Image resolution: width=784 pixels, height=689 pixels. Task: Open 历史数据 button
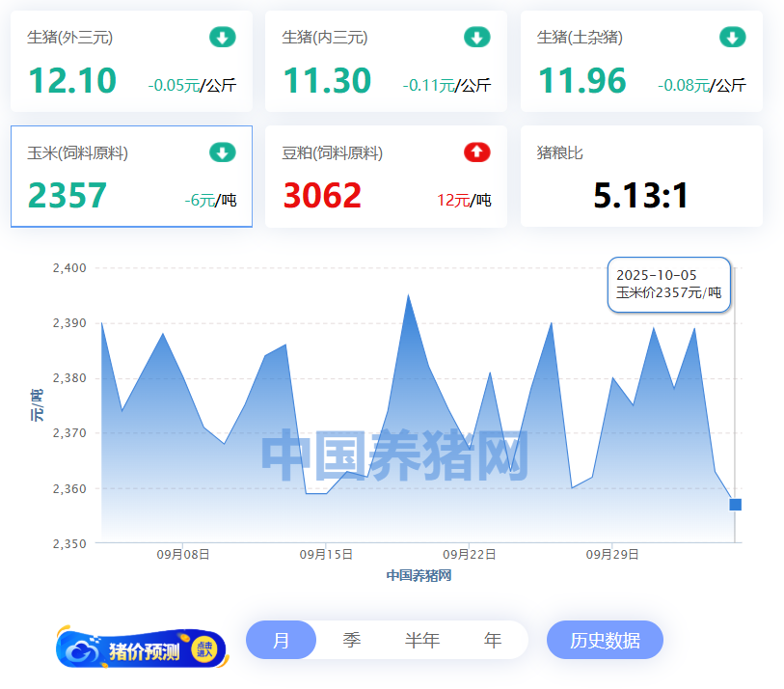coord(605,640)
